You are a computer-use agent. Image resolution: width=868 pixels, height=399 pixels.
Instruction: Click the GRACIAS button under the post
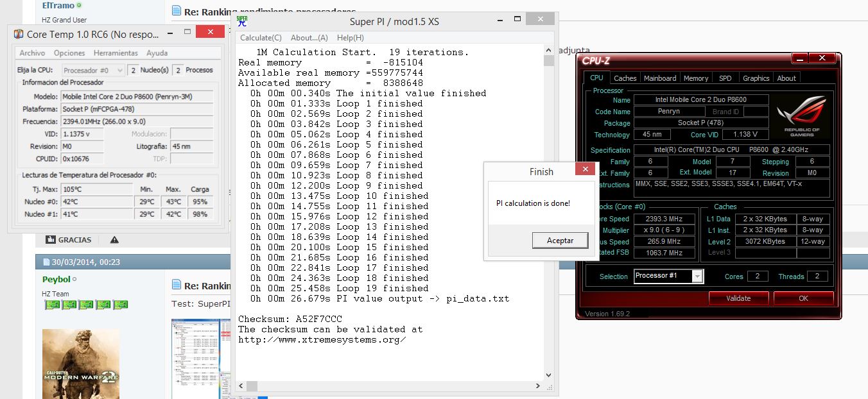[x=69, y=240]
